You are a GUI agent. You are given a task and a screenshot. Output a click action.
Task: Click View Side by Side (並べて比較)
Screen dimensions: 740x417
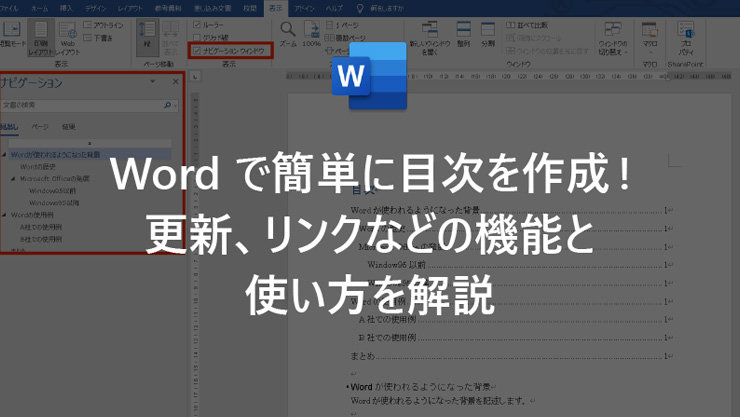527,25
